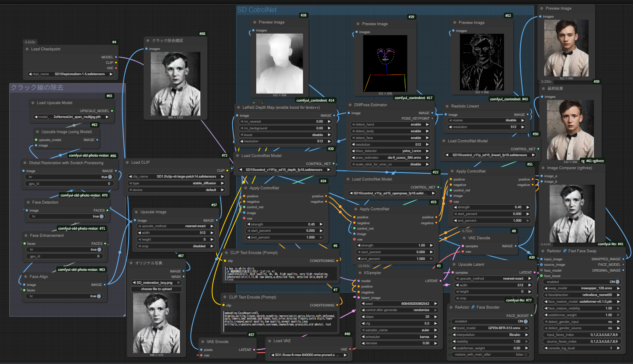Click the right arrow on KSampler steps

(x=436, y=317)
